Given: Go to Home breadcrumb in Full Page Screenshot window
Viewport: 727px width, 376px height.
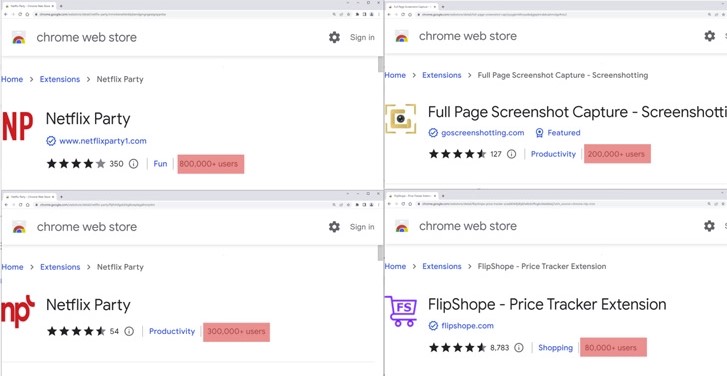Looking at the screenshot, I should coord(395,75).
